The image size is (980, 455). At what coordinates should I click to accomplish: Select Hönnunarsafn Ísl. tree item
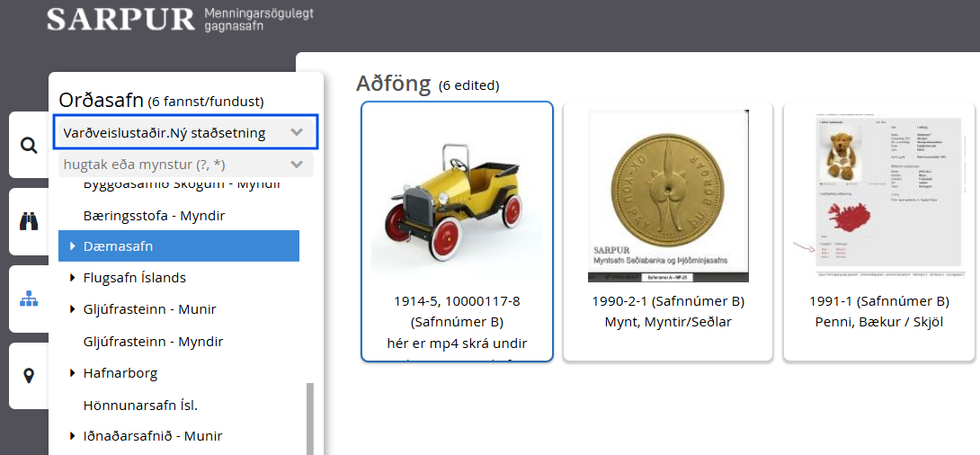(140, 405)
